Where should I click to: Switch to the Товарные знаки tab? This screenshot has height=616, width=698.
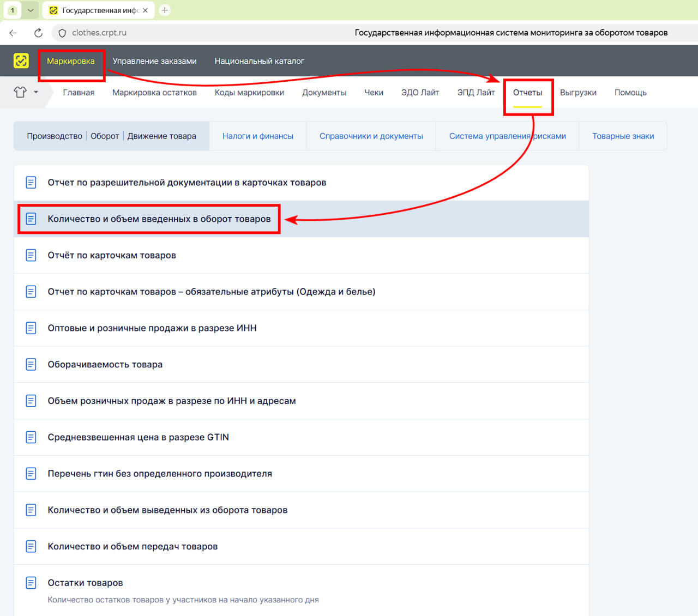pos(623,136)
